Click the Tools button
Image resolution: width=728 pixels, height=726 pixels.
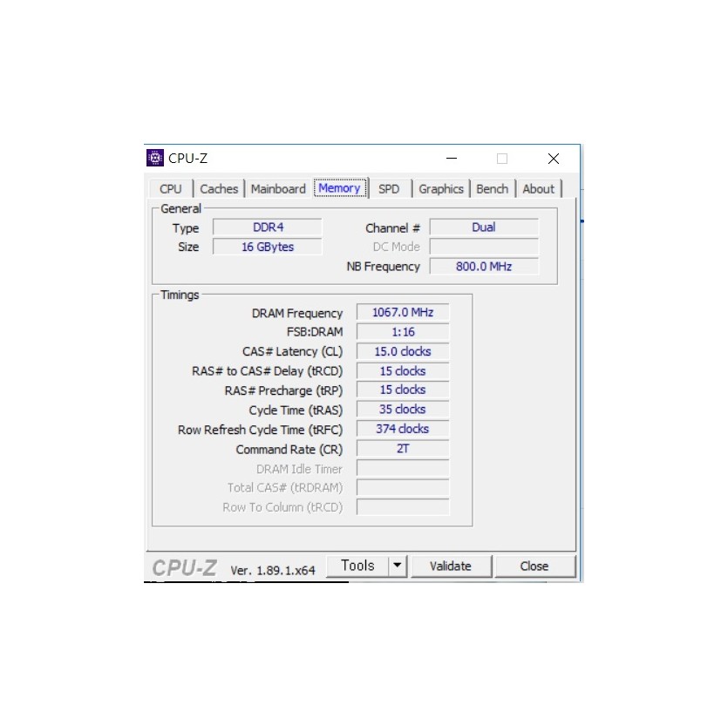tap(357, 566)
